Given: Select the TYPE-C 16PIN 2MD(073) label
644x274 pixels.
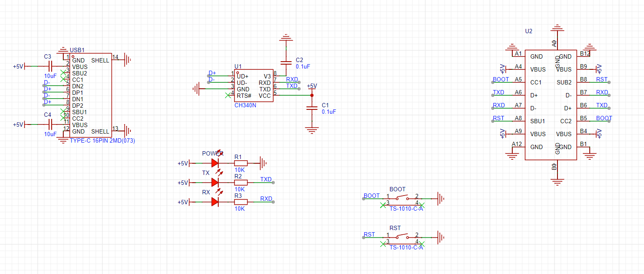Looking at the screenshot, I should [x=102, y=141].
